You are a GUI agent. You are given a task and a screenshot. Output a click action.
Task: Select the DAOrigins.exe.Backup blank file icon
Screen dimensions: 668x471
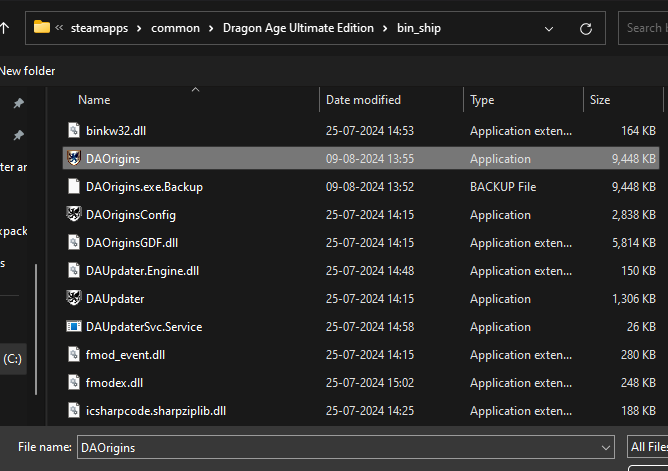point(74,186)
